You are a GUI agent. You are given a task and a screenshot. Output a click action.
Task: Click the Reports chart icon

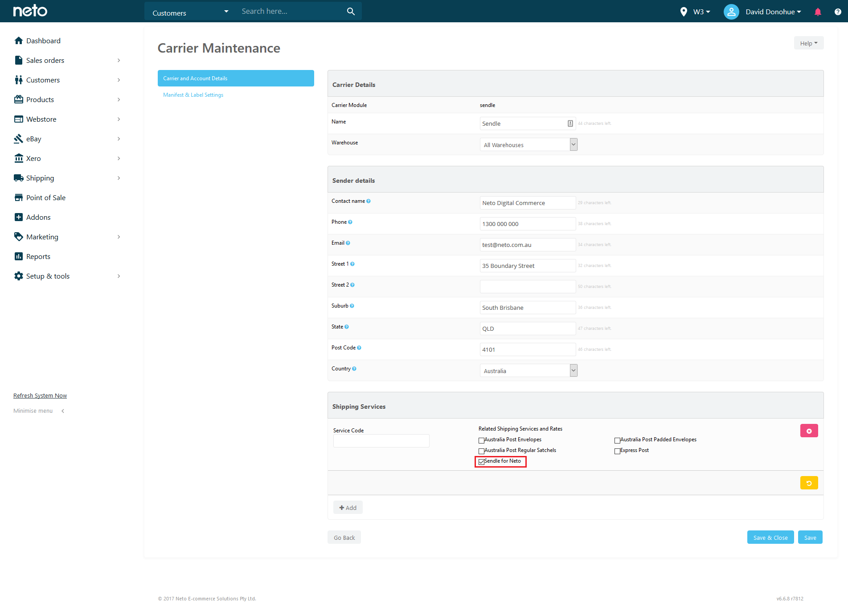click(x=19, y=256)
